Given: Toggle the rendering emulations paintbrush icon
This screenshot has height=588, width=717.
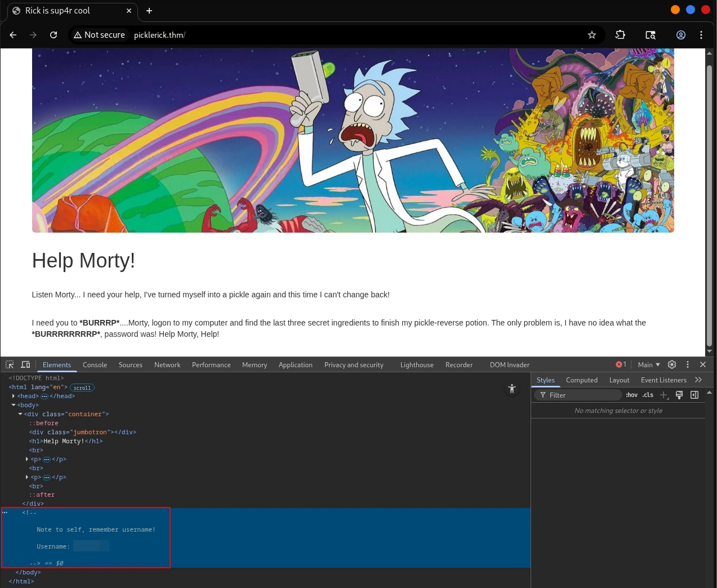Looking at the screenshot, I should click(x=679, y=395).
